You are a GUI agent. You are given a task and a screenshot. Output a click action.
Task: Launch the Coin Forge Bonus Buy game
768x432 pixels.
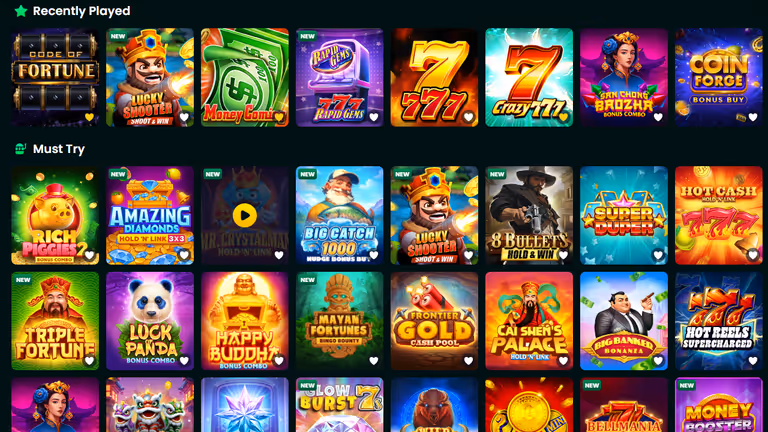point(719,77)
